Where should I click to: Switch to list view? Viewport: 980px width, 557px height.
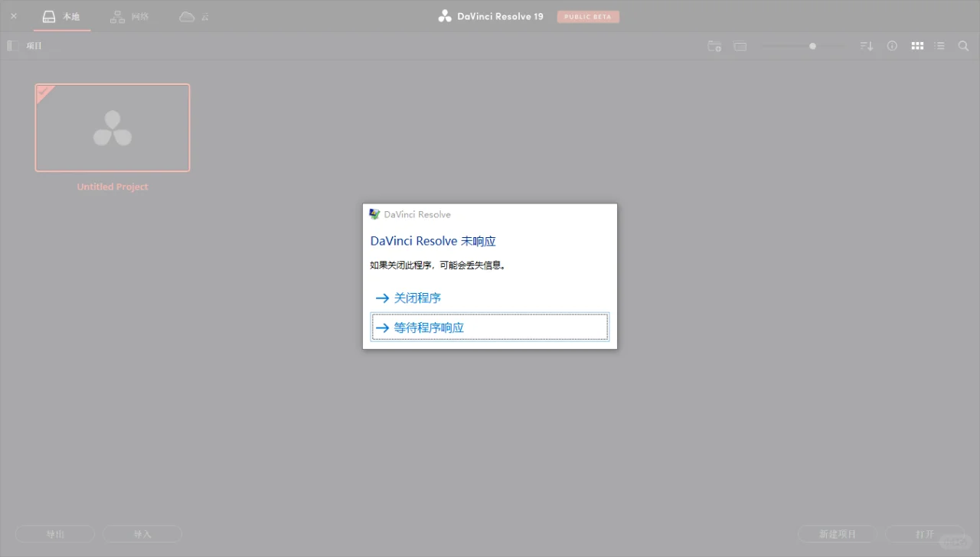939,46
